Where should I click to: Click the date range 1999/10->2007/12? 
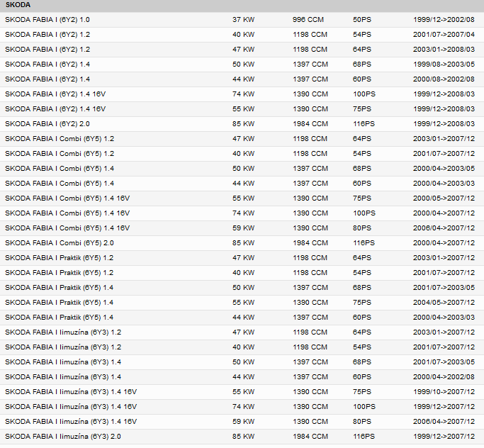pos(444,392)
